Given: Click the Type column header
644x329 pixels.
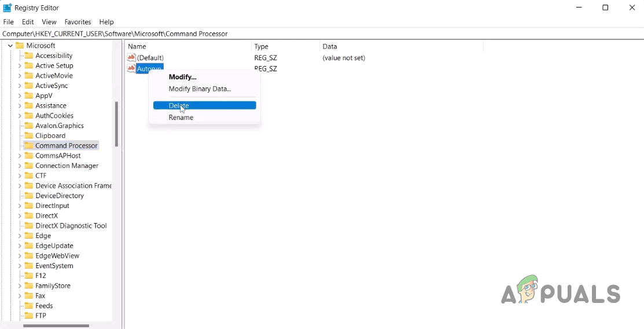Looking at the screenshot, I should [x=285, y=46].
